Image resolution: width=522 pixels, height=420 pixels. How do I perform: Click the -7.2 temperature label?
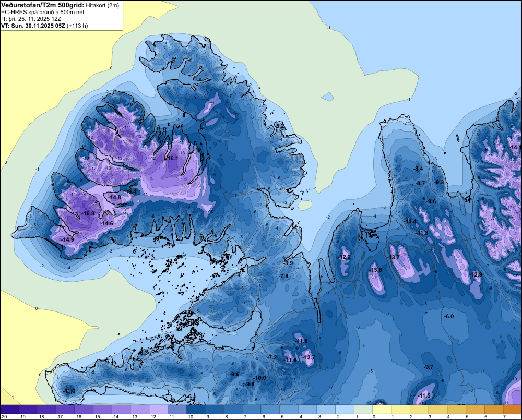(x=272, y=357)
